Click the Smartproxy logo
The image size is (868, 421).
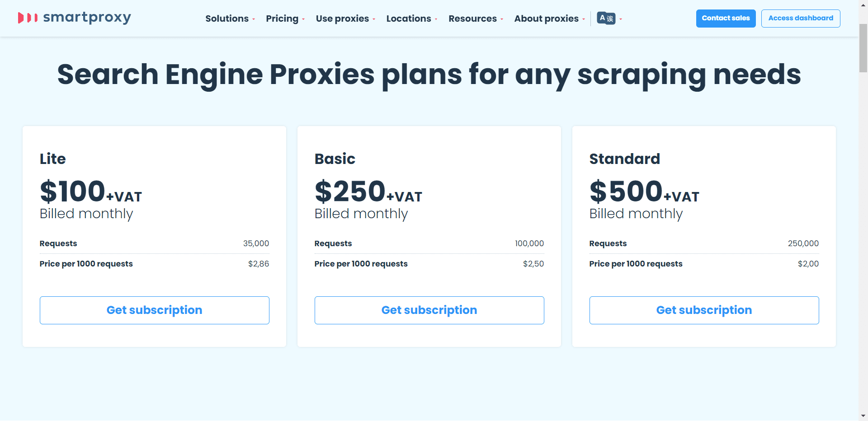(x=75, y=18)
